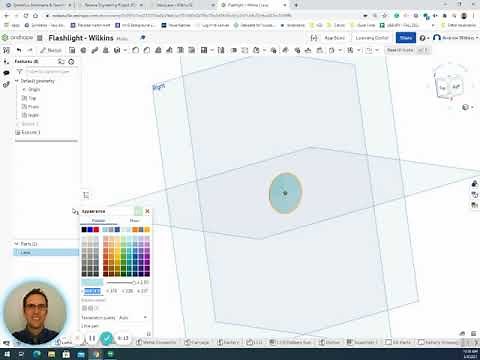This screenshot has height=360, width=480.
Task: Click the hex color input field
Action: coord(92,291)
